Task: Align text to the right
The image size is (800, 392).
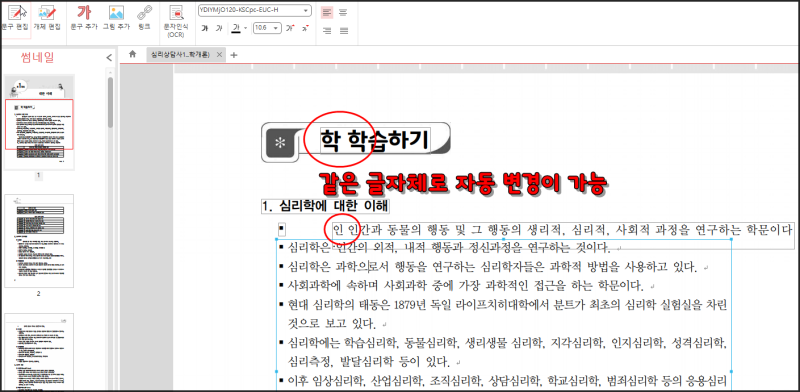Action: click(x=327, y=31)
